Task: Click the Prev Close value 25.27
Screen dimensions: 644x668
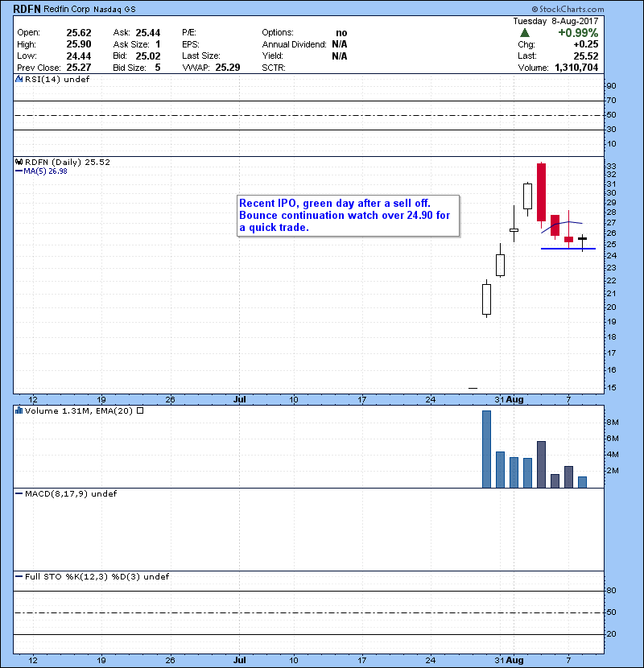Action: [79, 68]
